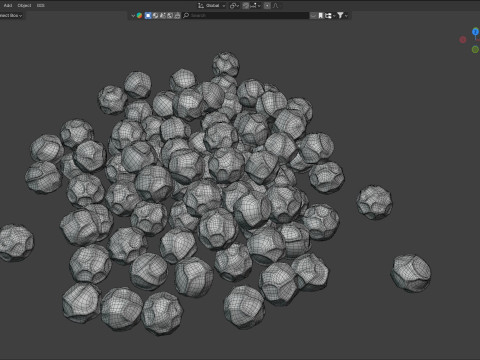Click the red X axis gizmo handle
Screen dimensions: 480x360
[463, 40]
